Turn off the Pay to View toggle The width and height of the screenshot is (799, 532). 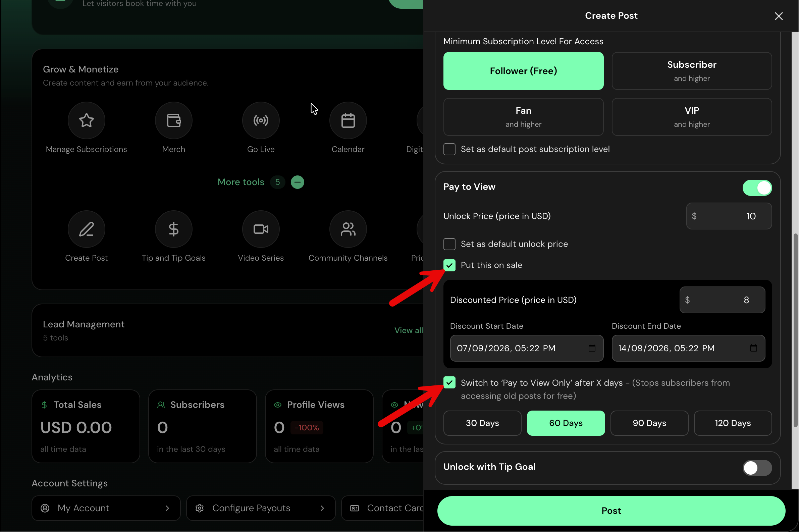(x=757, y=188)
